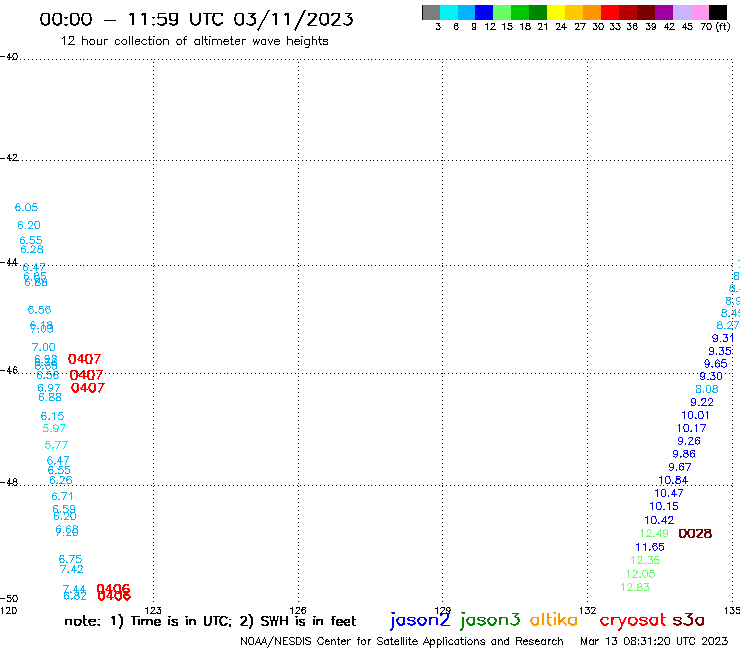
Task: Select the dark blue legend swatch
Action: click(484, 12)
